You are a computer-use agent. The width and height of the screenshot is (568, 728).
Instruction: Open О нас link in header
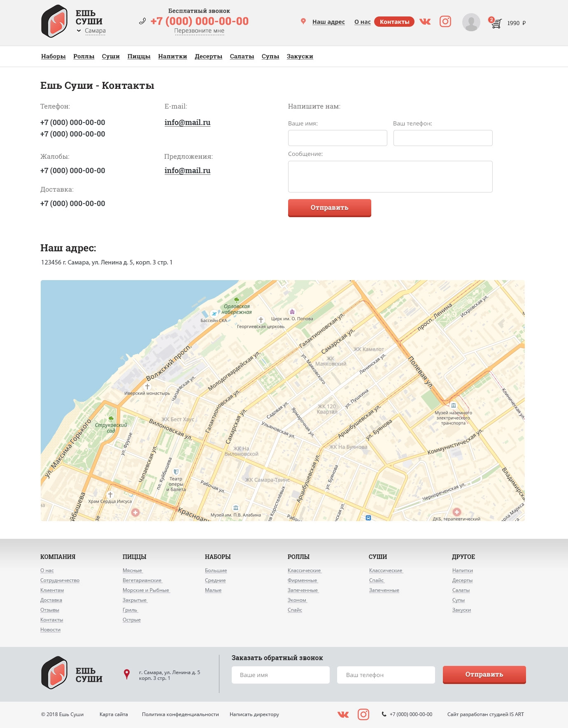(x=363, y=22)
